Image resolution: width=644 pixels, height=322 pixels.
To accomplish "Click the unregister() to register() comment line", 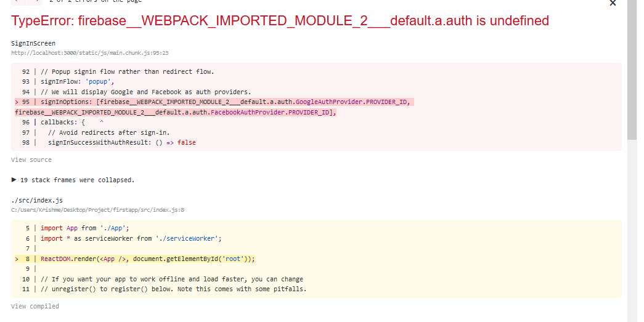I will point(173,289).
